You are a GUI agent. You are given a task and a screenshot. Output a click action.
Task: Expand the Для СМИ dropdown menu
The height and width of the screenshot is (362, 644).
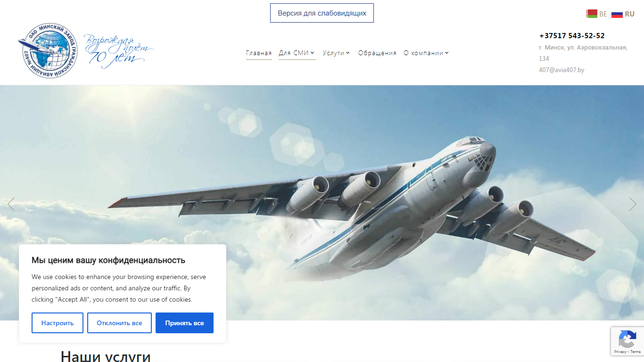click(x=297, y=53)
